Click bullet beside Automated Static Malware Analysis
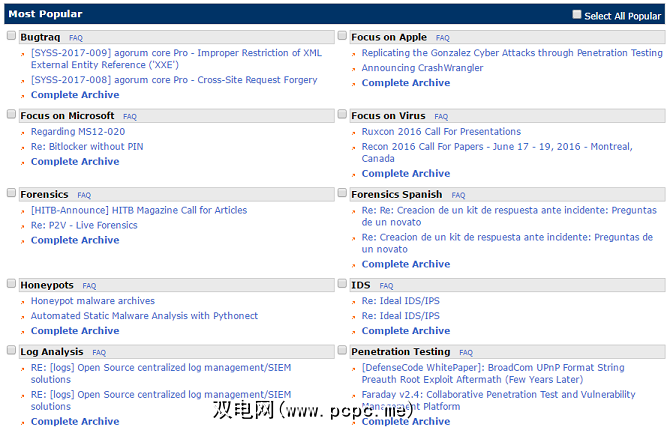 click(23, 317)
